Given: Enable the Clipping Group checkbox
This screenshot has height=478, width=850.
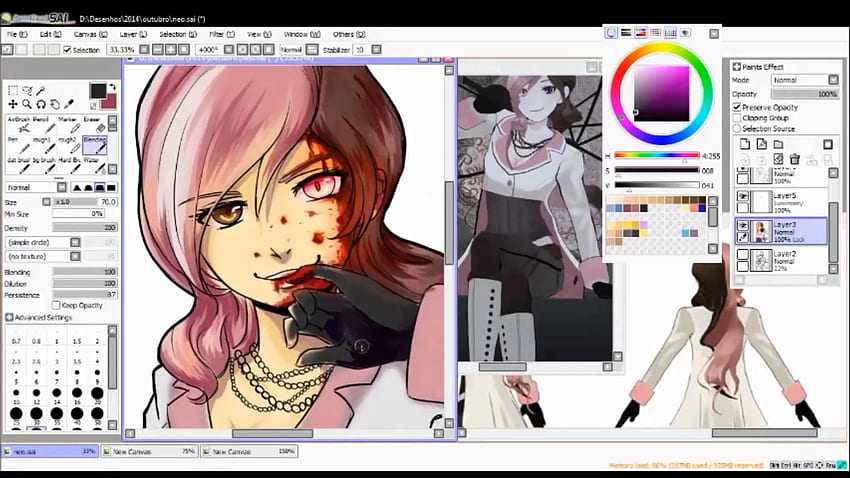Looking at the screenshot, I should coord(737,118).
